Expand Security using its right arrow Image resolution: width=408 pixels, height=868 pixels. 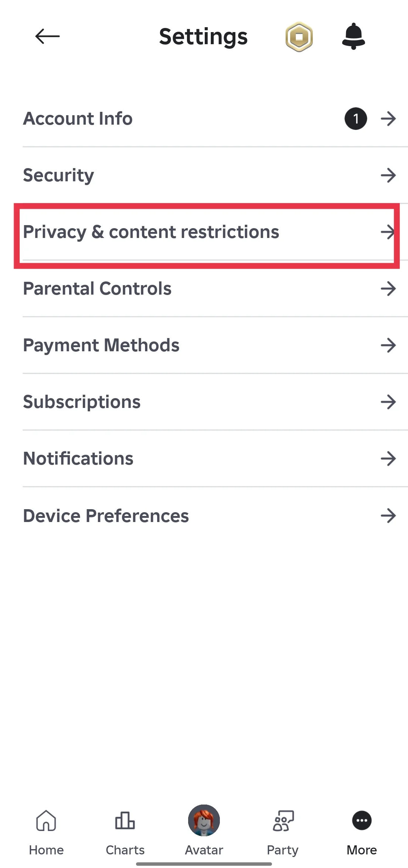(x=388, y=175)
